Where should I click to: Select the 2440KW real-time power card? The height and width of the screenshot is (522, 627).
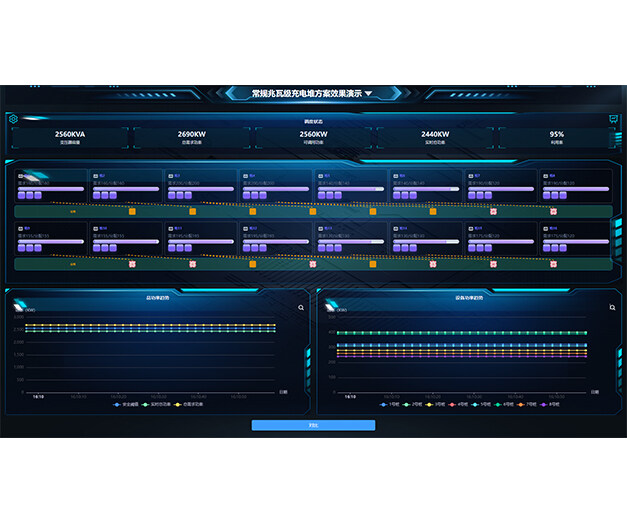pyautogui.click(x=435, y=138)
